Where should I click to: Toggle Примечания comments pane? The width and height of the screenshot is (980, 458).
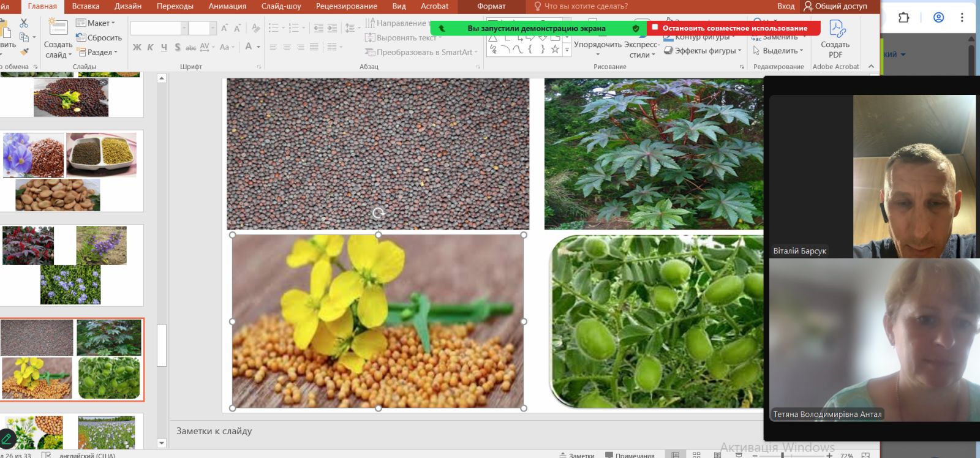[x=630, y=455]
